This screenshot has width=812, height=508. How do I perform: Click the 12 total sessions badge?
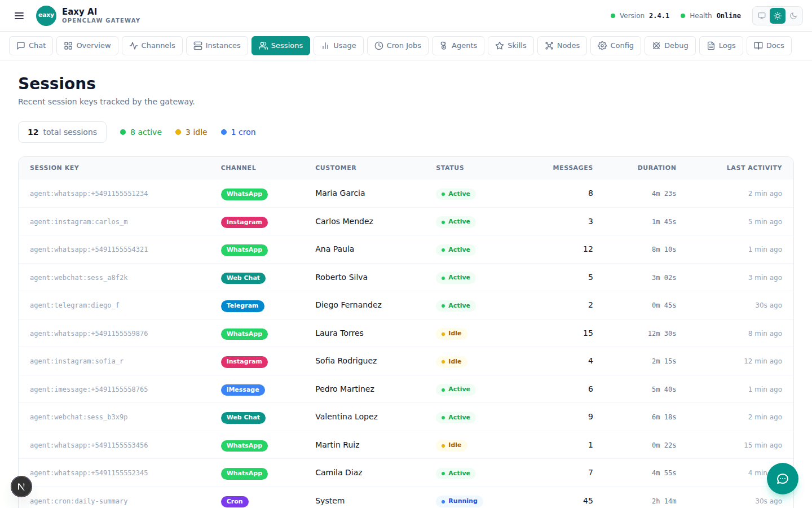(63, 132)
